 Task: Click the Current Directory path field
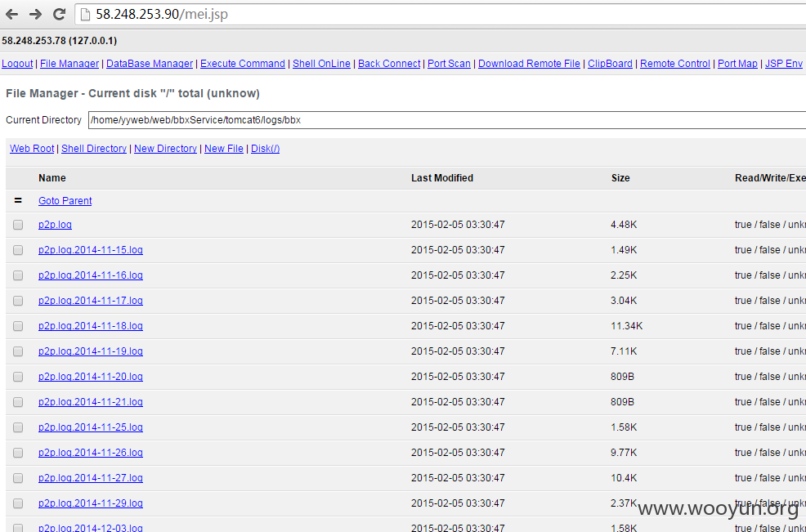pyautogui.click(x=447, y=120)
